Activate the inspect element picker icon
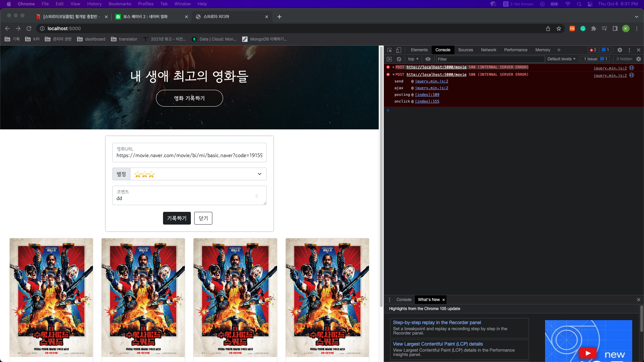The image size is (644, 362). 389,50
